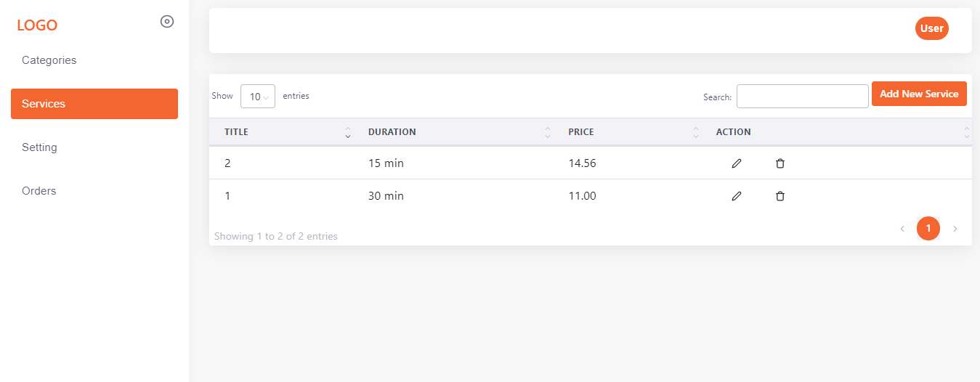980x382 pixels.
Task: Open the User avatar menu
Action: [931, 28]
